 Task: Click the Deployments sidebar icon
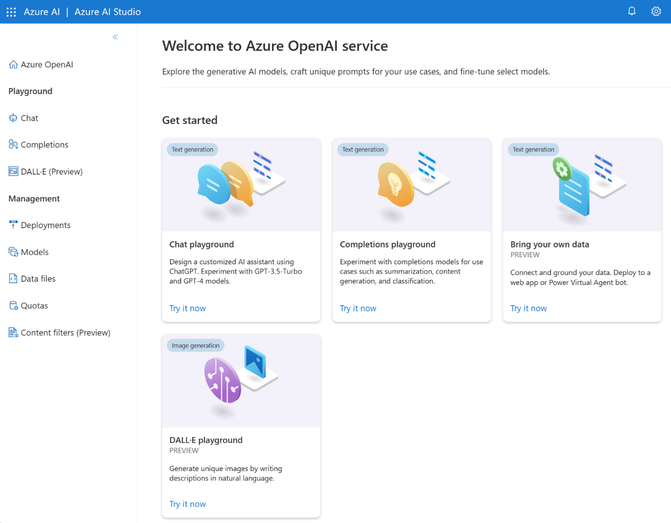coord(13,225)
